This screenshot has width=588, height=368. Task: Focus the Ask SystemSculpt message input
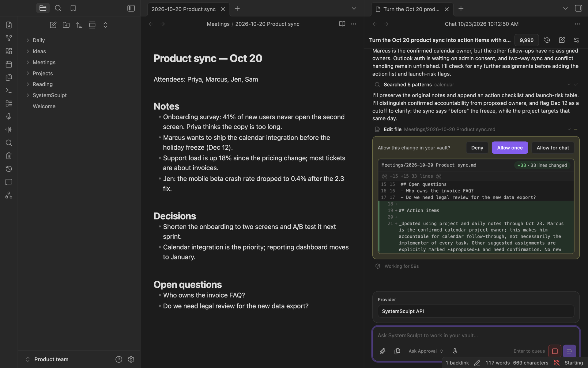[x=476, y=335]
